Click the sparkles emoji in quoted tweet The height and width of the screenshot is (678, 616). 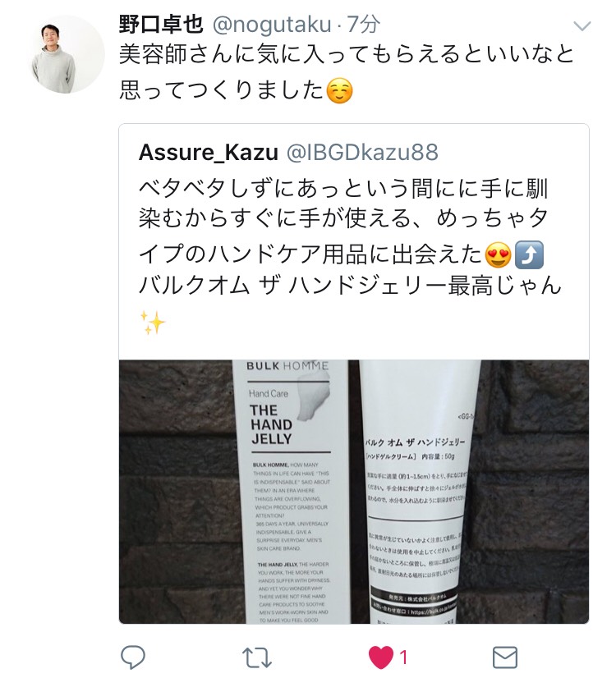[152, 322]
